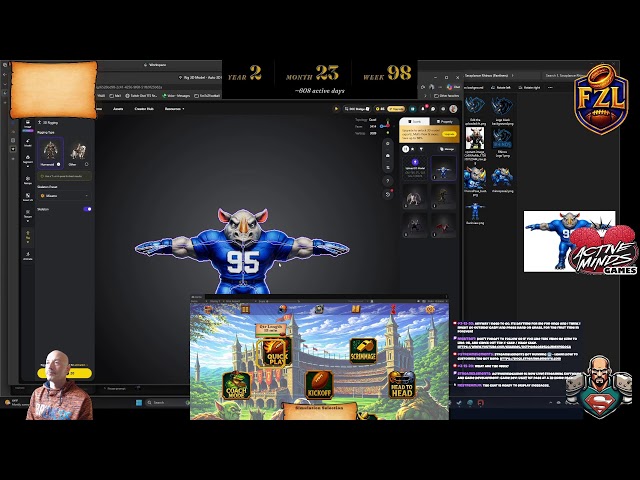
Task: Click the Upload 3D Model card
Action: point(415,168)
